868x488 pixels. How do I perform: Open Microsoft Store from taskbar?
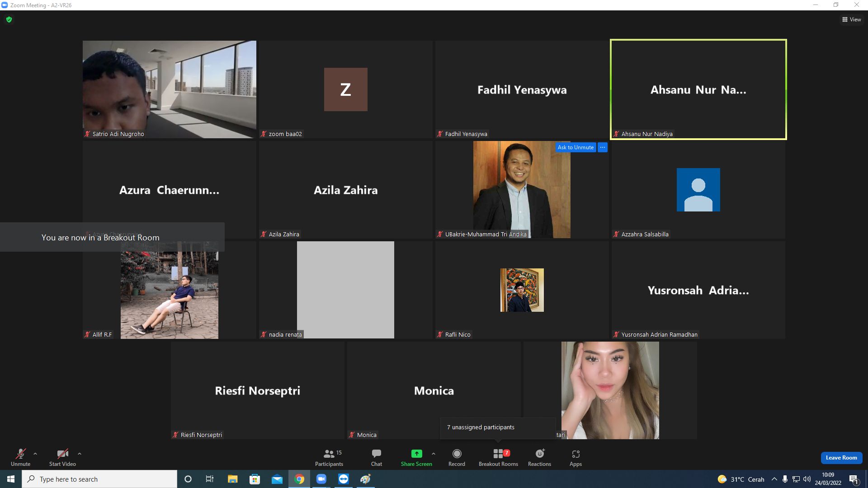point(255,479)
